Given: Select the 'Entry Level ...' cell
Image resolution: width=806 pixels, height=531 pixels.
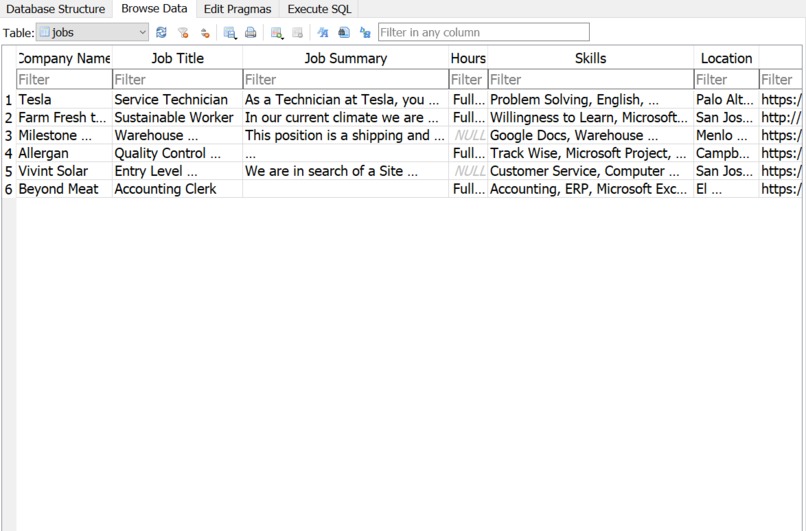Looking at the screenshot, I should pyautogui.click(x=177, y=171).
